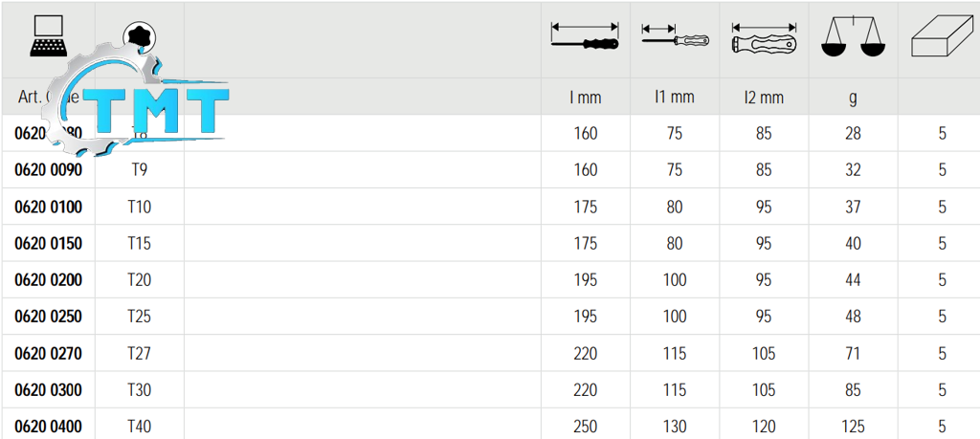This screenshot has height=439, width=980.
Task: Select the T25 size cell
Action: (x=140, y=317)
